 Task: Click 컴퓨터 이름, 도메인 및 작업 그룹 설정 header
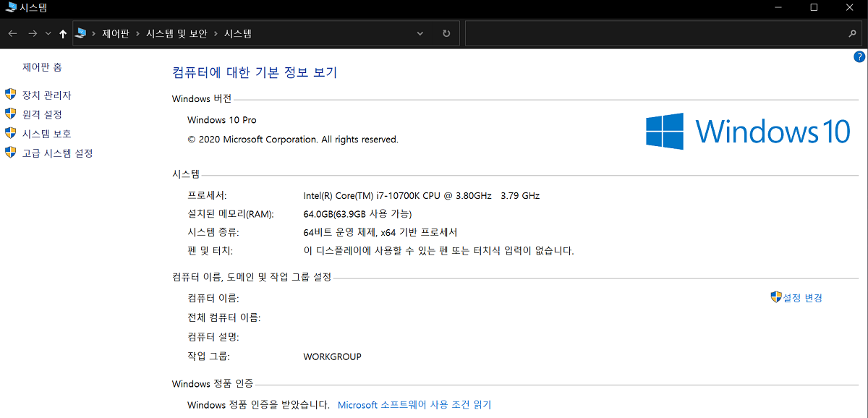[x=252, y=277]
